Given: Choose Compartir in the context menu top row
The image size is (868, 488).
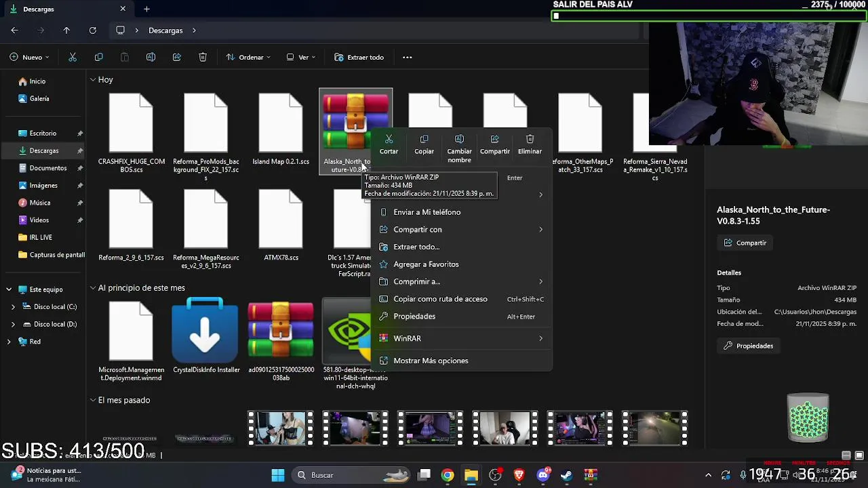Looking at the screenshot, I should coord(495,144).
